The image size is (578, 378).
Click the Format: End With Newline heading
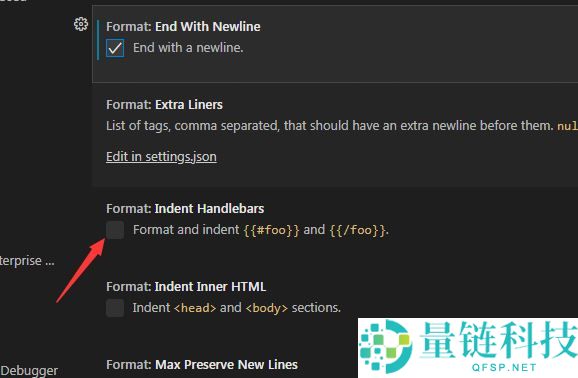pyautogui.click(x=183, y=27)
